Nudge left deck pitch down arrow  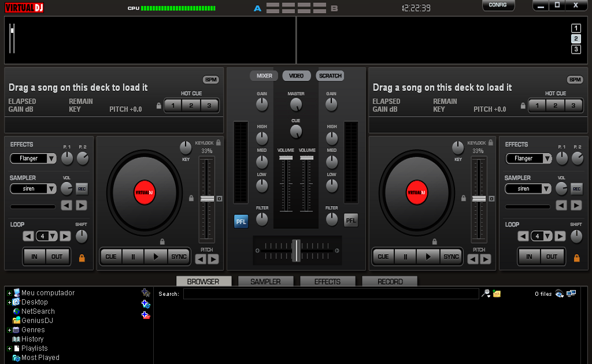201,259
